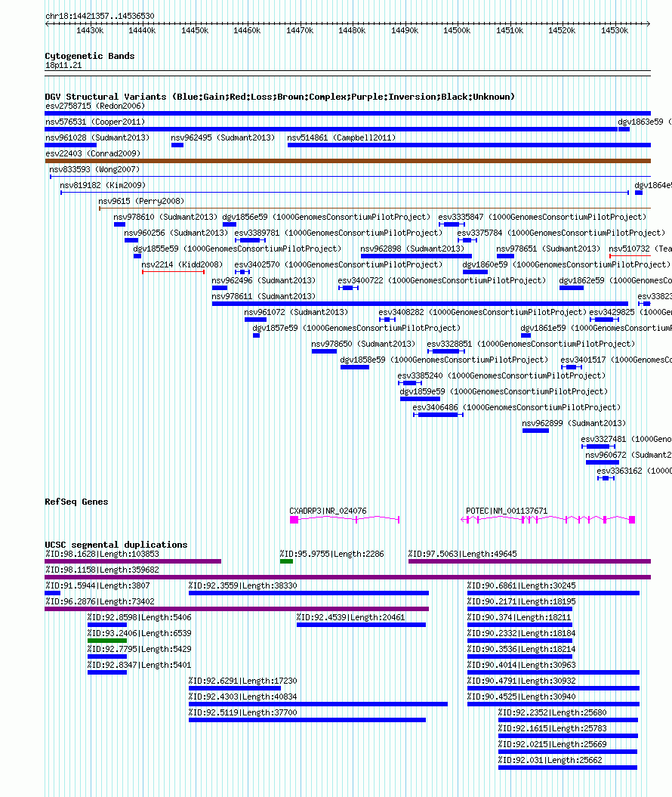
Task: Click %ID:92.4539|Length:20461 duplication label
Action: (351, 617)
